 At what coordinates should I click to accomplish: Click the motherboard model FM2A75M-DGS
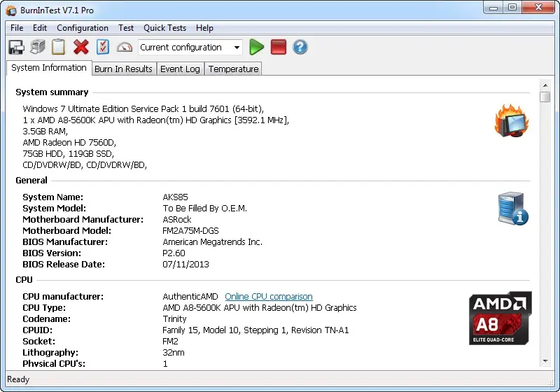[x=190, y=230]
